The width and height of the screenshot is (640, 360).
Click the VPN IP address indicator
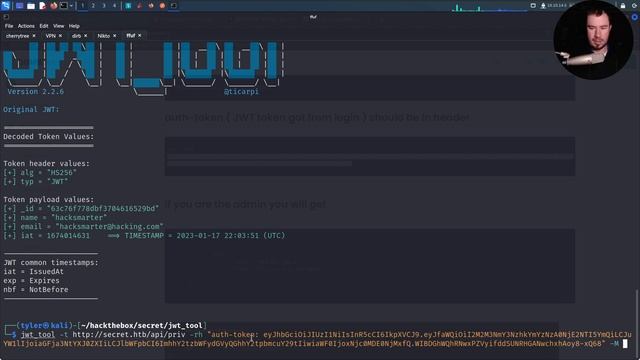pyautogui.click(x=556, y=6)
